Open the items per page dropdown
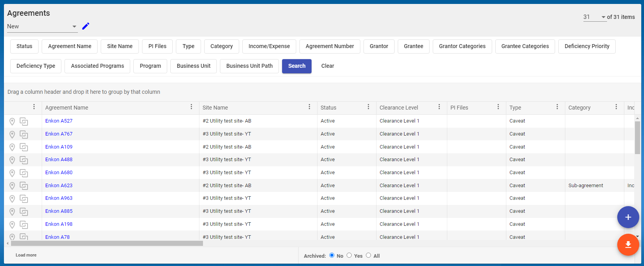 [x=603, y=17]
